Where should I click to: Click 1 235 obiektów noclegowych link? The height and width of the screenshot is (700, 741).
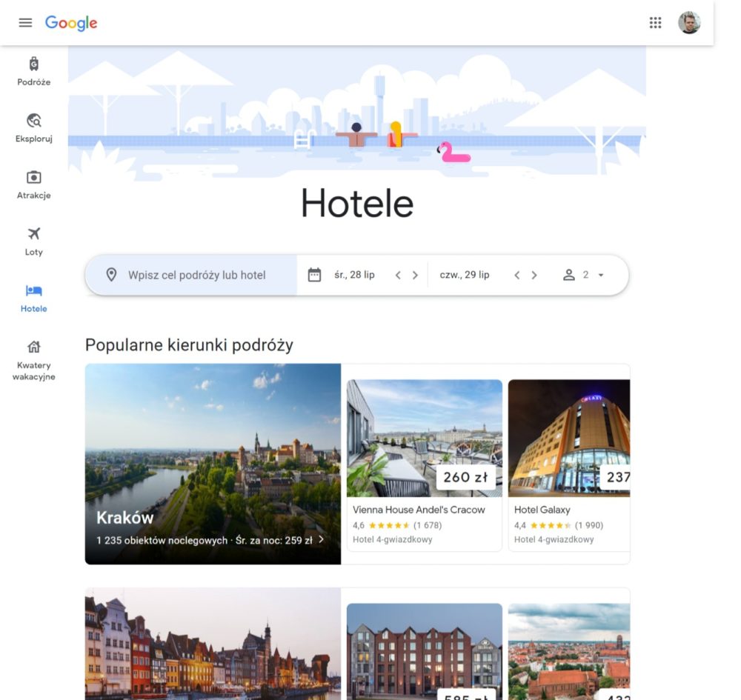point(162,540)
